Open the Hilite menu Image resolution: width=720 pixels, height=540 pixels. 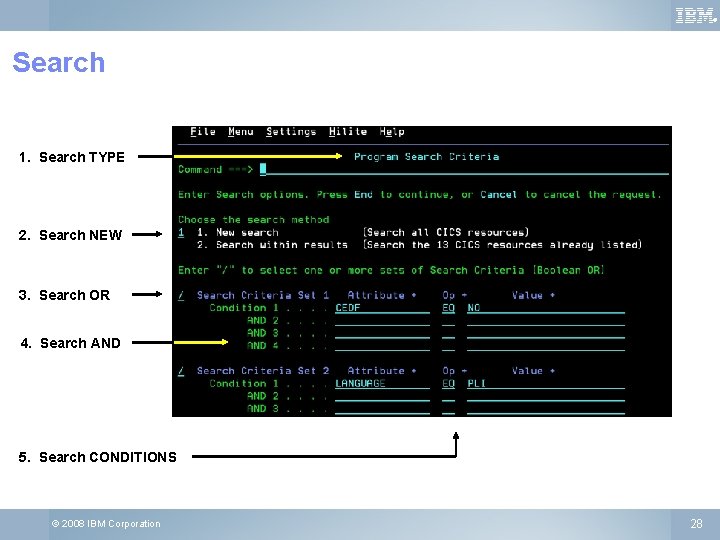click(x=348, y=132)
